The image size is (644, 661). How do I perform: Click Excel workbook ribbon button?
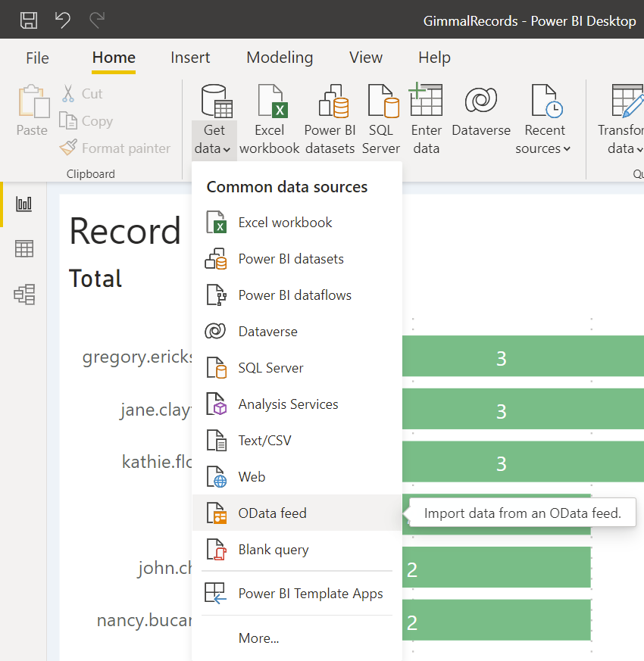pos(270,120)
